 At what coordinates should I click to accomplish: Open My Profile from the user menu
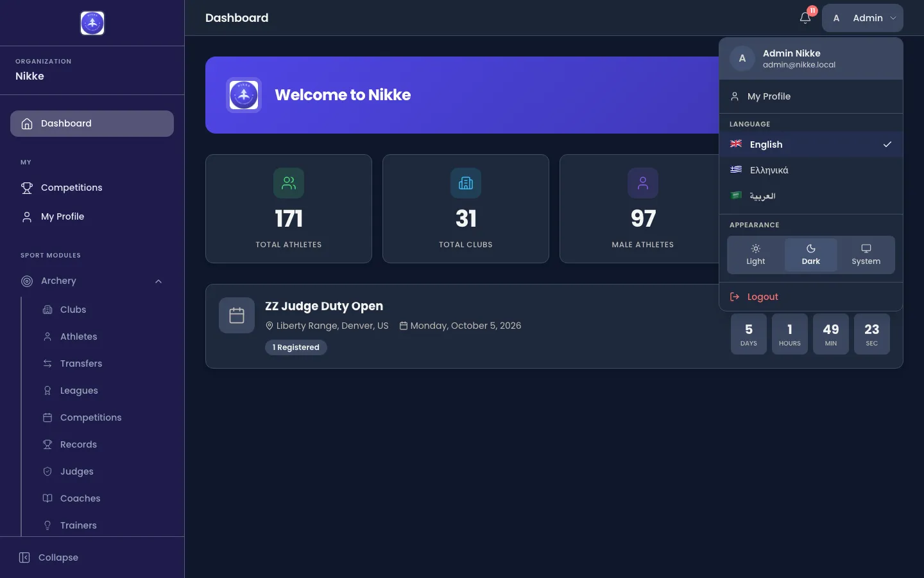(x=811, y=96)
